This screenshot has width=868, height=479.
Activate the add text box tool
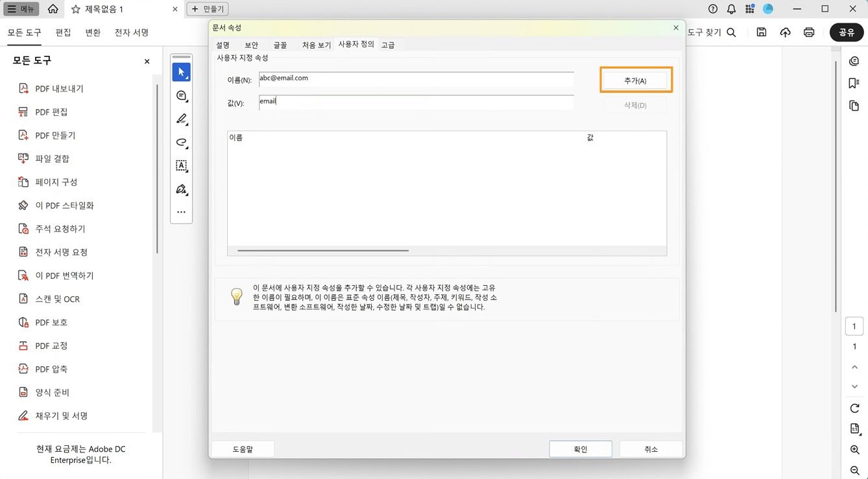[182, 166]
